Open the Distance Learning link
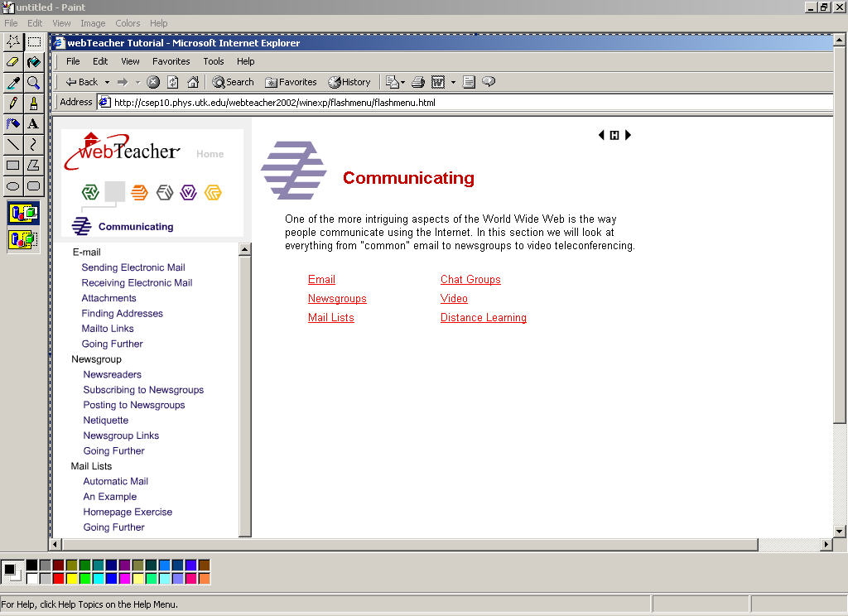The image size is (848, 616). point(483,318)
